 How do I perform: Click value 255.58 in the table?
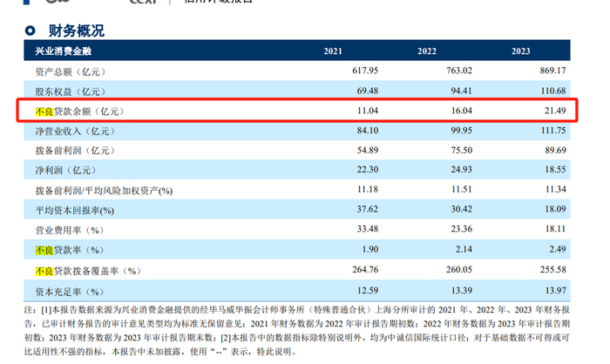click(552, 269)
